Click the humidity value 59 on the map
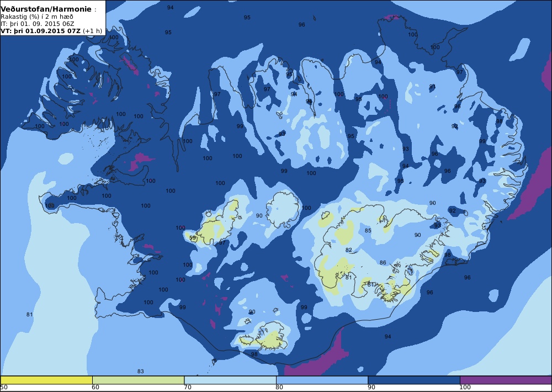 [x=193, y=238]
